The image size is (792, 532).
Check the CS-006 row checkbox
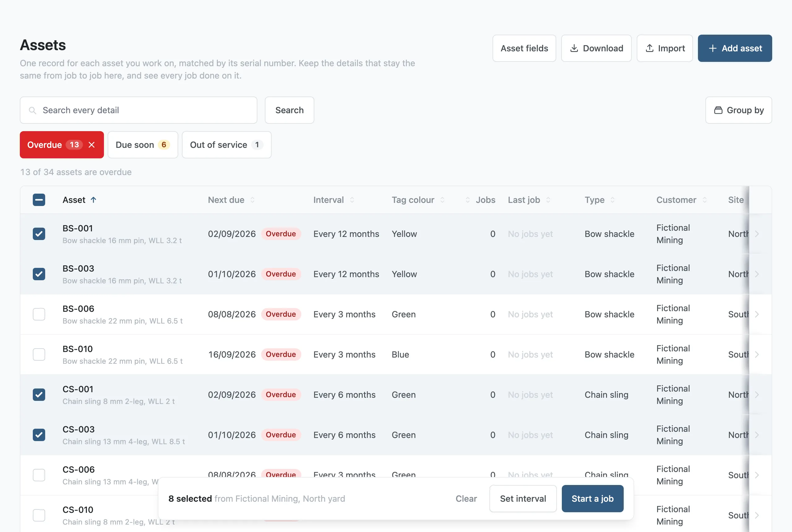(39, 475)
